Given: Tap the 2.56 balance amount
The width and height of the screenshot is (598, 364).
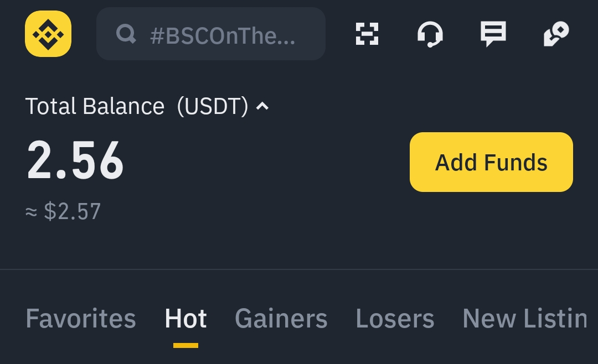Looking at the screenshot, I should pos(75,161).
